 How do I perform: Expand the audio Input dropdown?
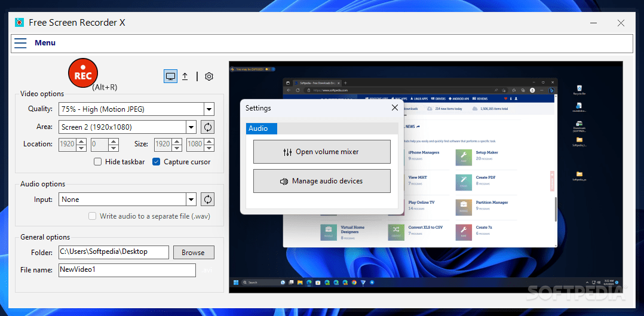191,200
